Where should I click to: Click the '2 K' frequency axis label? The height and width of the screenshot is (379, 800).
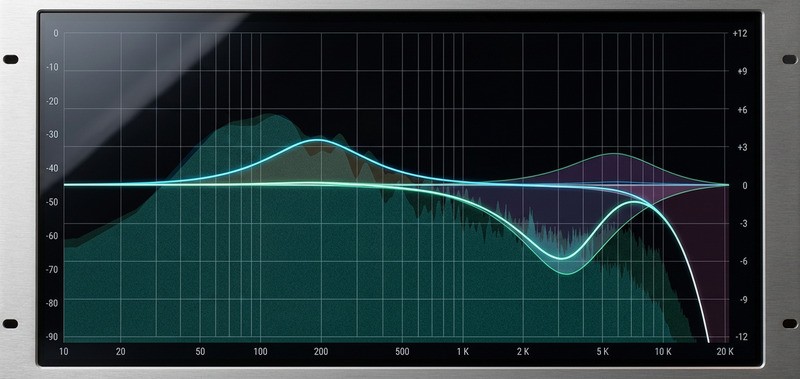coord(523,351)
